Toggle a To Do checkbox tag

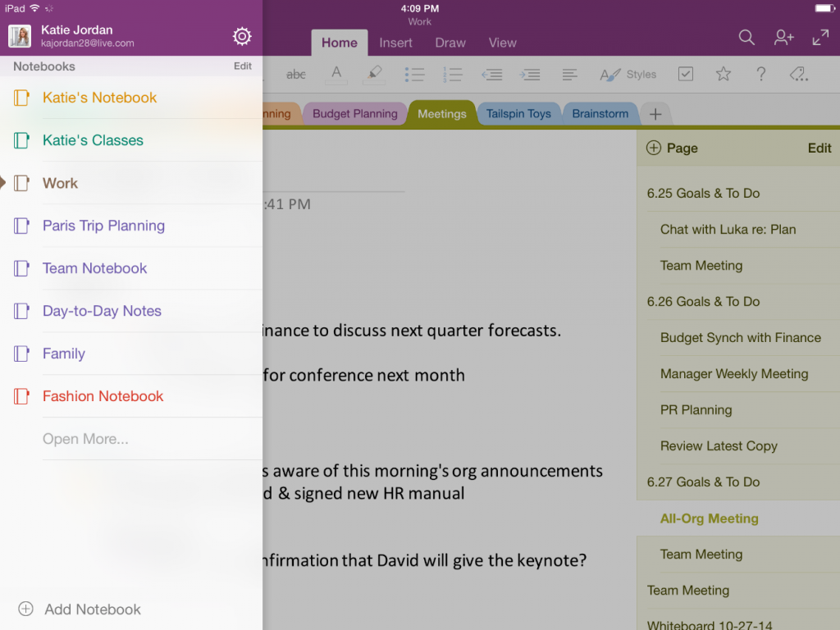coord(686,74)
